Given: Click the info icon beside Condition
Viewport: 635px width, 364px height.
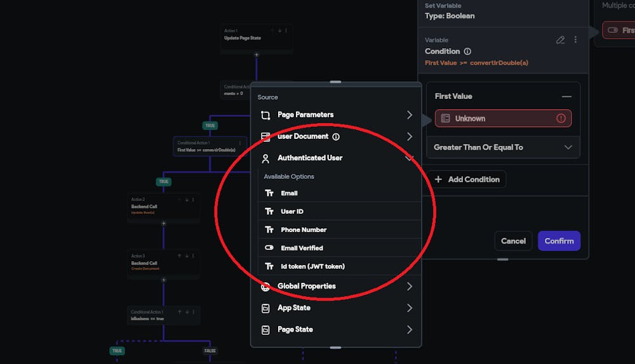Looking at the screenshot, I should click(x=467, y=51).
